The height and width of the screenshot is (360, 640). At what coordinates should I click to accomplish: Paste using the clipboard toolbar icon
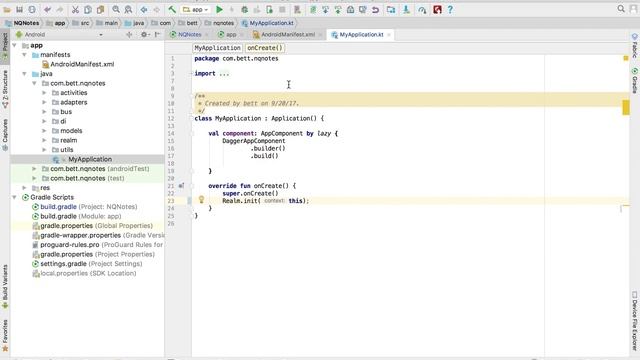coord(100,9)
